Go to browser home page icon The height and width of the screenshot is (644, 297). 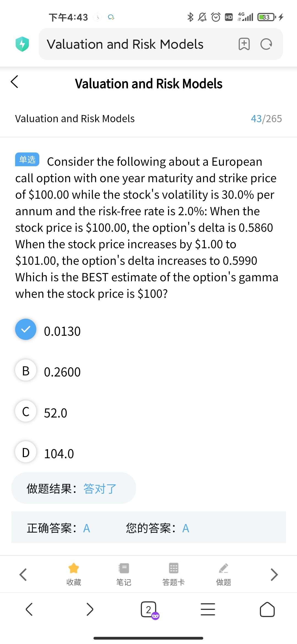coord(267,609)
